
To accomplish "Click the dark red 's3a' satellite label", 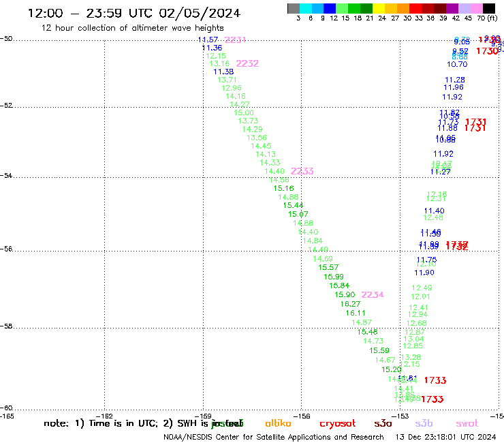I will click(383, 424).
